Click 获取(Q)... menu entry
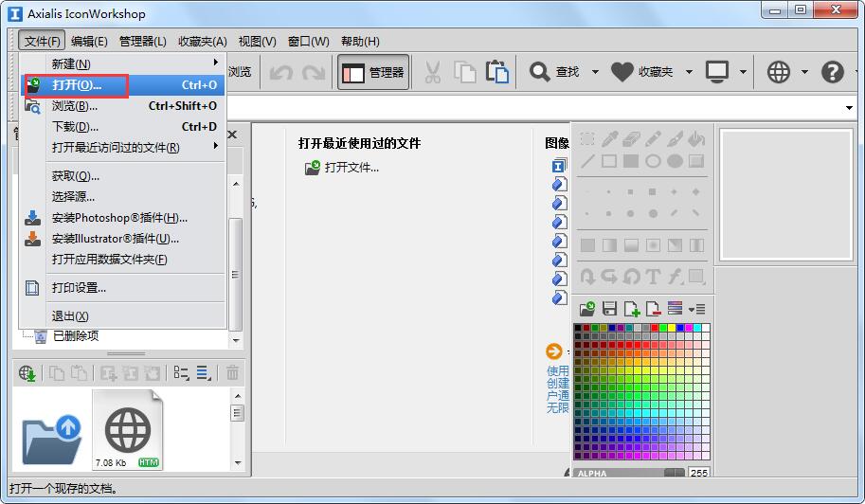The width and height of the screenshot is (865, 504). pos(122,176)
